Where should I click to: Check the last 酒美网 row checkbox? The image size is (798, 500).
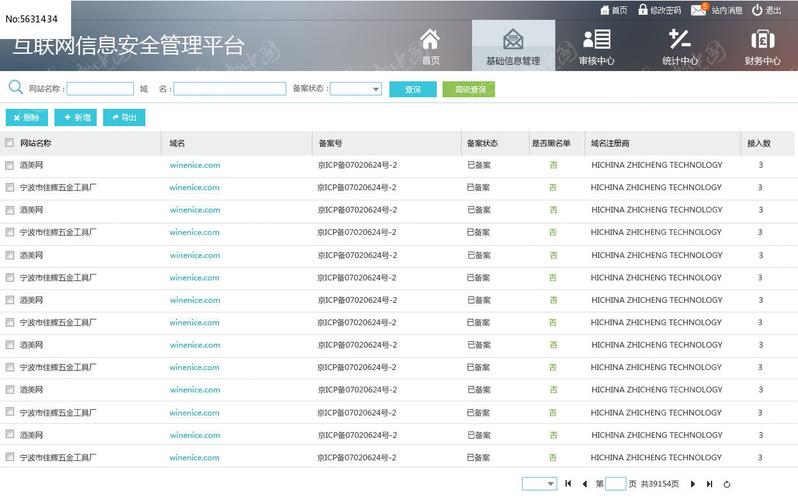pos(9,434)
